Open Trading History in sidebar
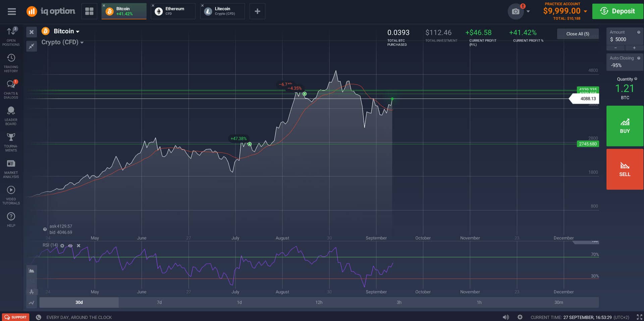This screenshot has height=321, width=644. (x=11, y=63)
